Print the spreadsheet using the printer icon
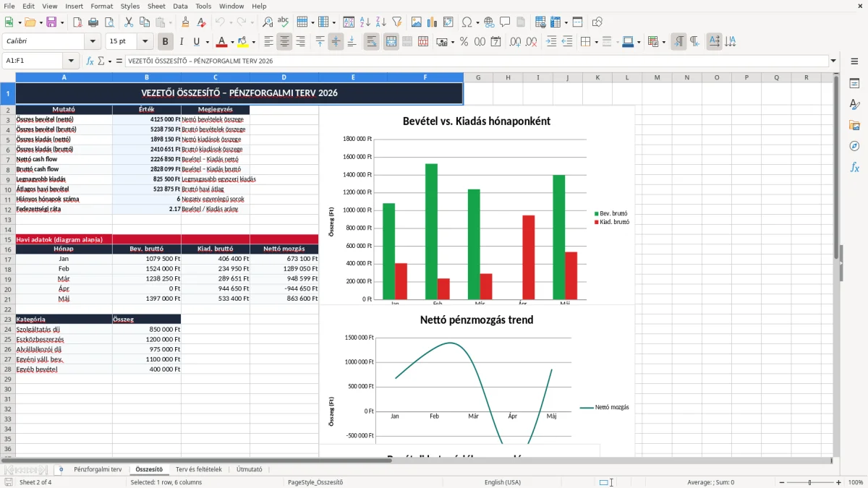 pyautogui.click(x=93, y=22)
